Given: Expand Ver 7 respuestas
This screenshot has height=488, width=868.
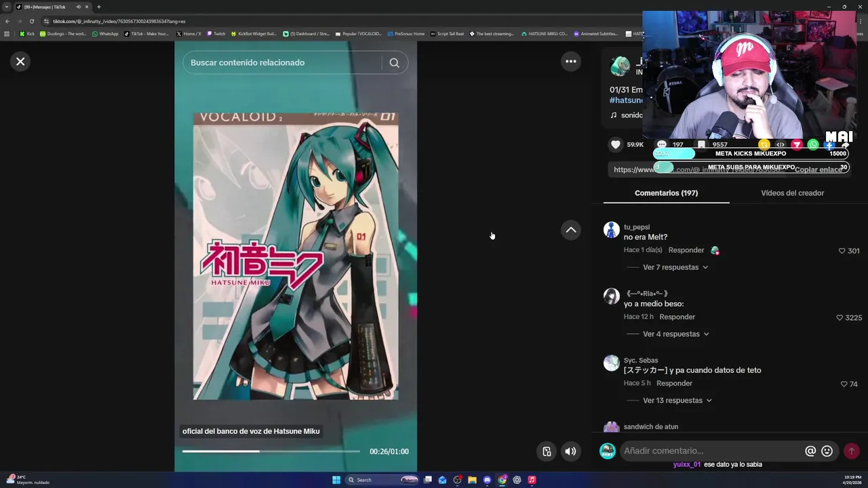Looking at the screenshot, I should click(675, 267).
